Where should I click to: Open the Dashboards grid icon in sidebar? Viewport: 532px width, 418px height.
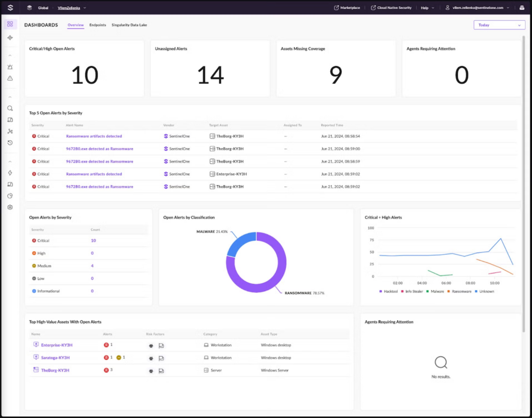point(10,24)
